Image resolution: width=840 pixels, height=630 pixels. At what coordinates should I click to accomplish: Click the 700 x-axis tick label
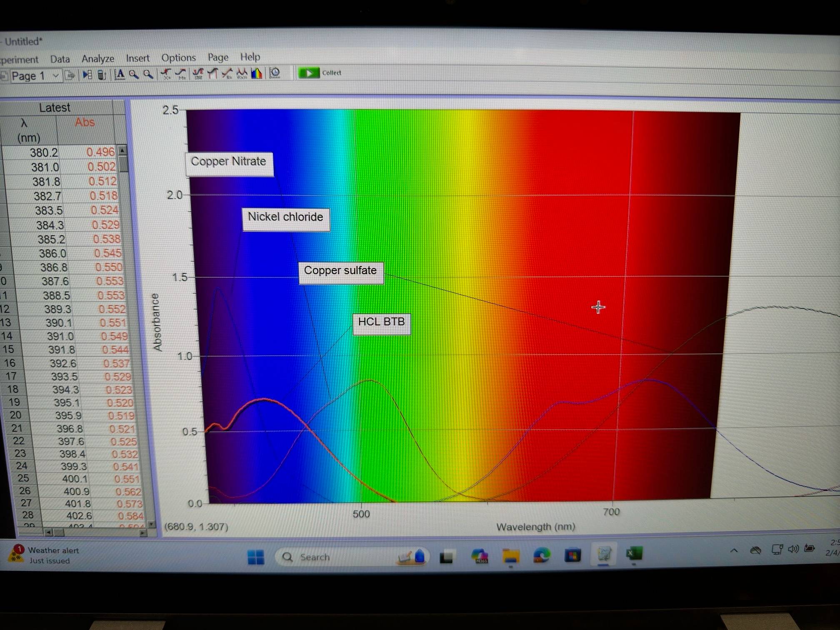coord(611,512)
